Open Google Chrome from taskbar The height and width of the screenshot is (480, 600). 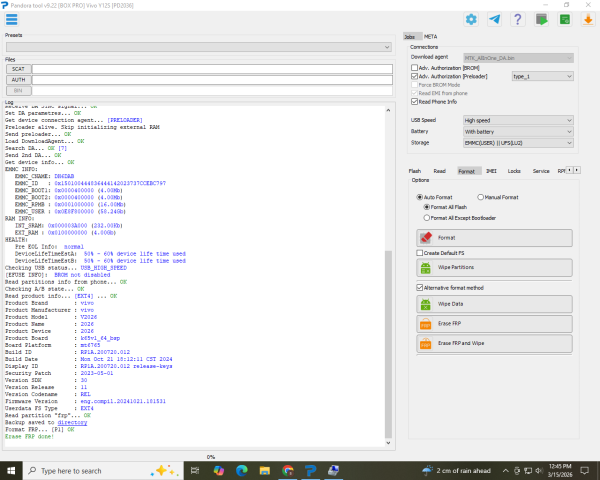(x=288, y=471)
